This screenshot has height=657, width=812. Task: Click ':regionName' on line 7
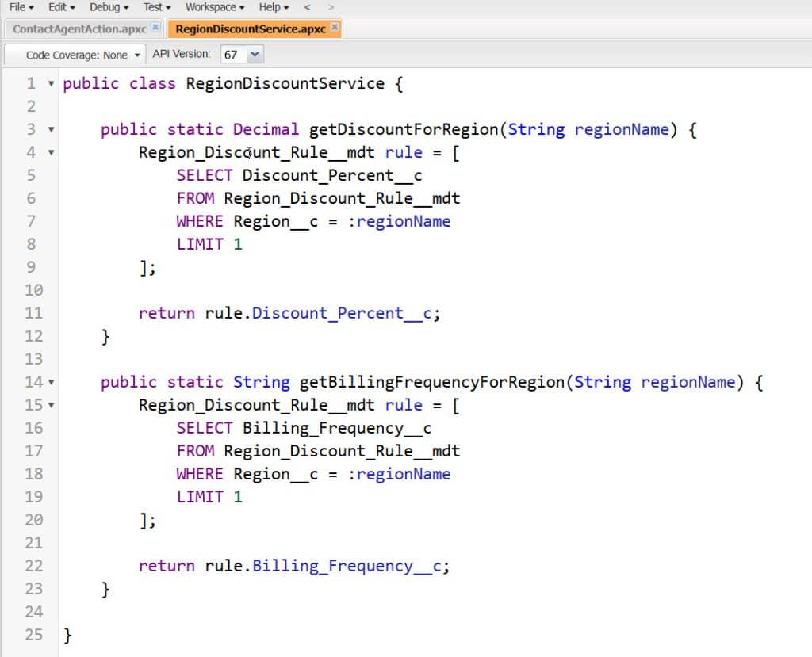(x=399, y=222)
